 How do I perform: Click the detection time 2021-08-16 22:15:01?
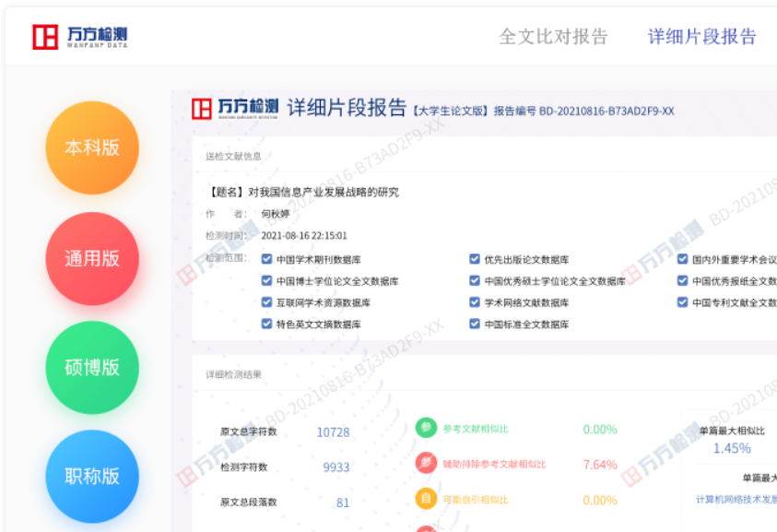[x=304, y=235]
